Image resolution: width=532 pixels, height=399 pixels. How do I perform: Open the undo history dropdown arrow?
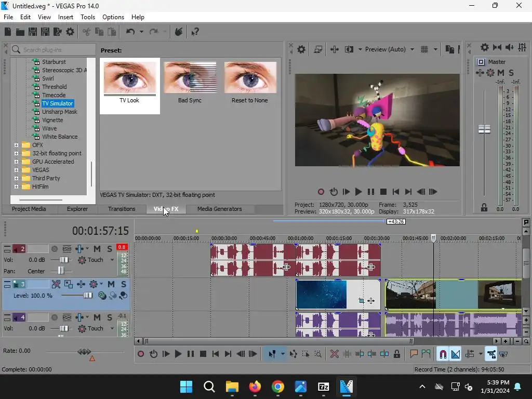[x=141, y=32]
